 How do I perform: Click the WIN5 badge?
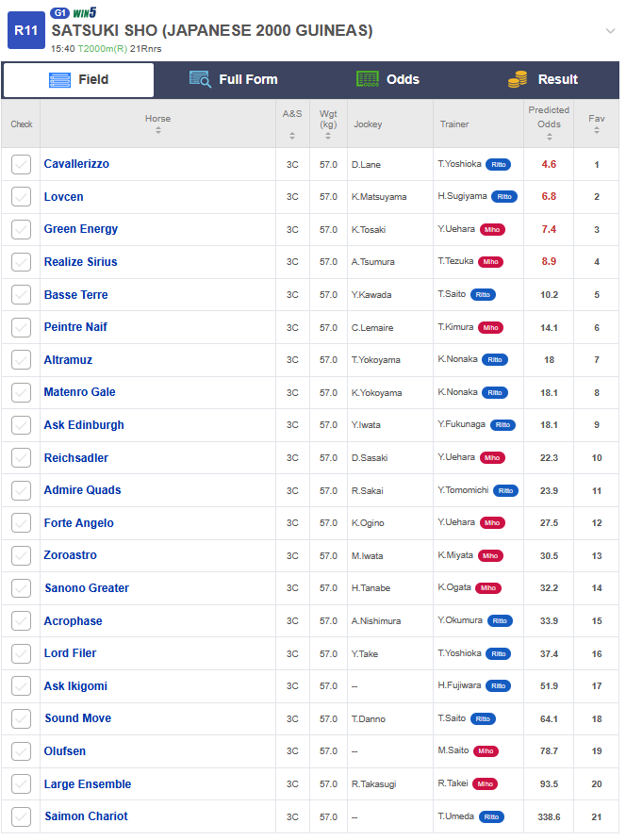click(85, 13)
